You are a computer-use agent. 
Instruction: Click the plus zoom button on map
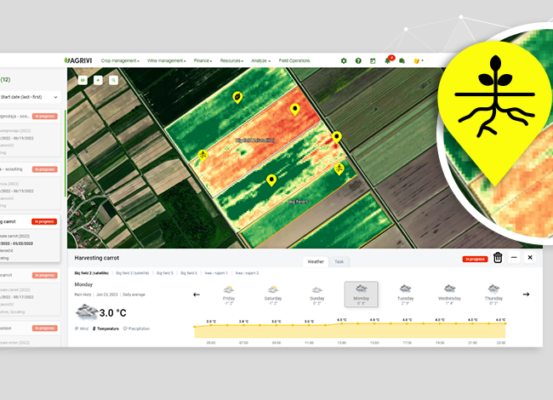click(x=98, y=80)
